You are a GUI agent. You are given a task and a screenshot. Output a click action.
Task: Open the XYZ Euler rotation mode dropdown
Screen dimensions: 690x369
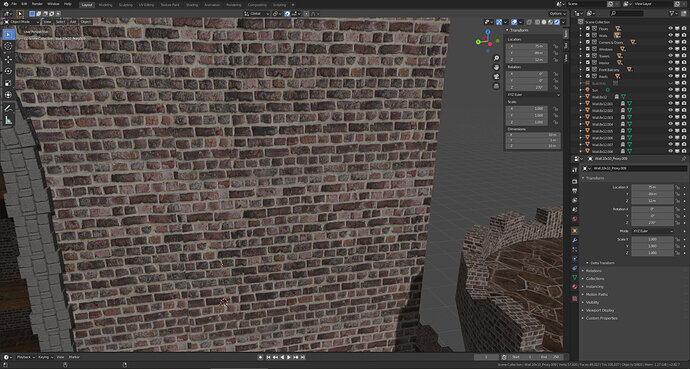point(652,231)
